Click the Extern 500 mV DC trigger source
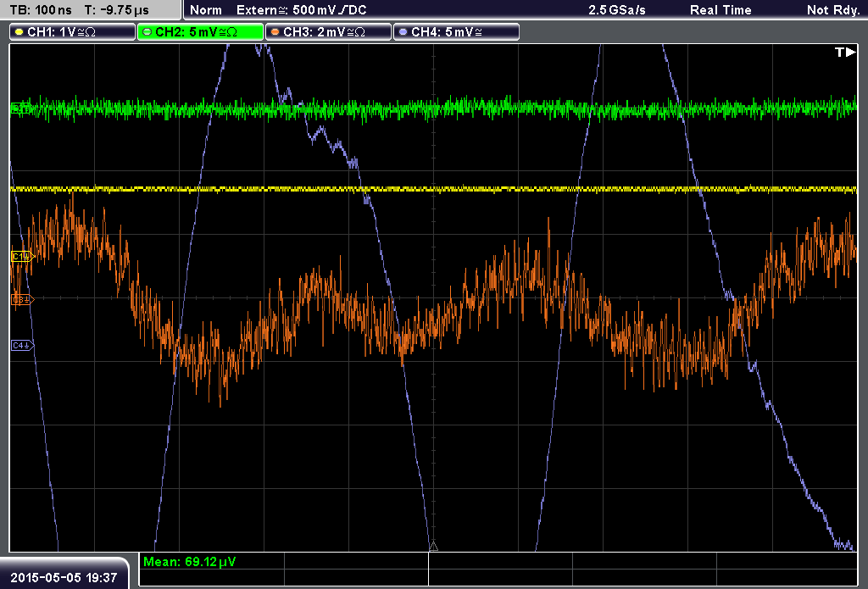This screenshot has height=589, width=868. (301, 10)
